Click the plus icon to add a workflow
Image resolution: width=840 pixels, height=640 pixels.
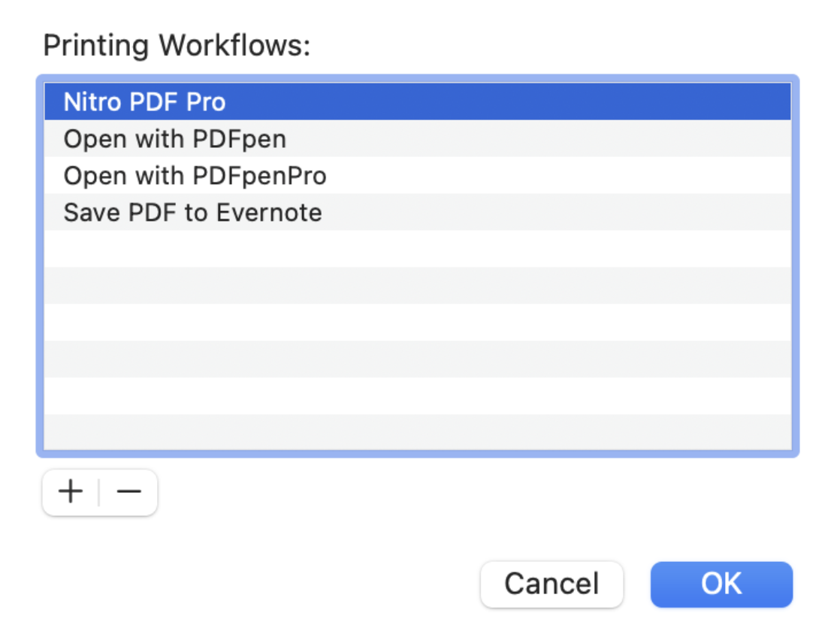(x=71, y=493)
